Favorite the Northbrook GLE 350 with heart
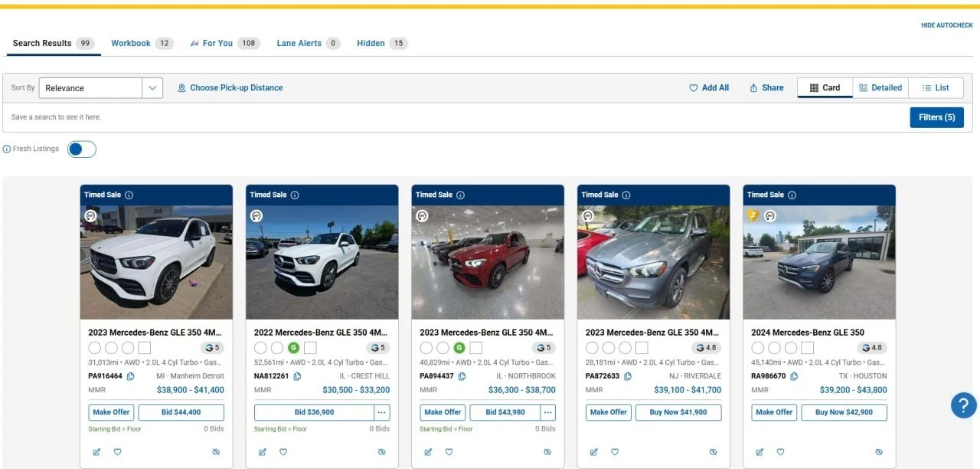 coord(449,452)
